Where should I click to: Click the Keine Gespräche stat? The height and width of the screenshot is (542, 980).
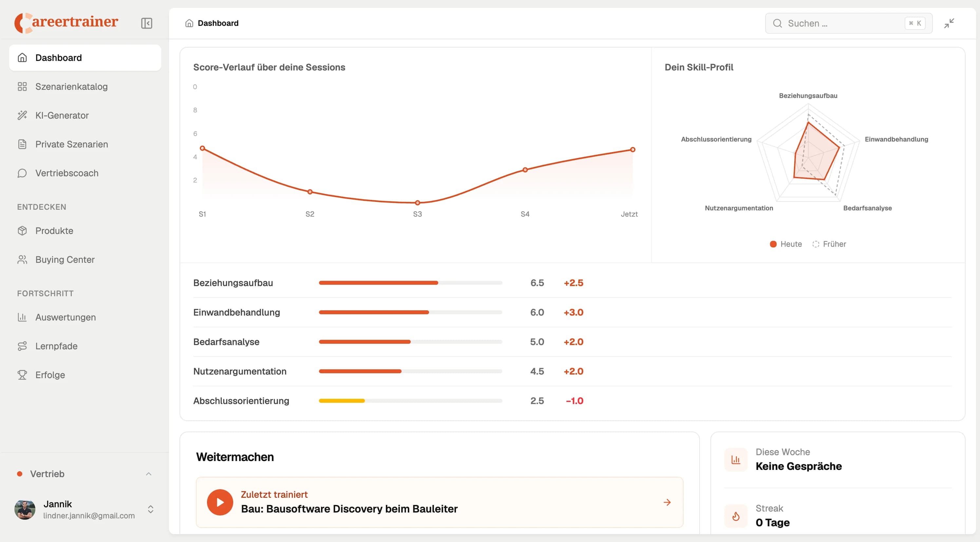pos(799,466)
